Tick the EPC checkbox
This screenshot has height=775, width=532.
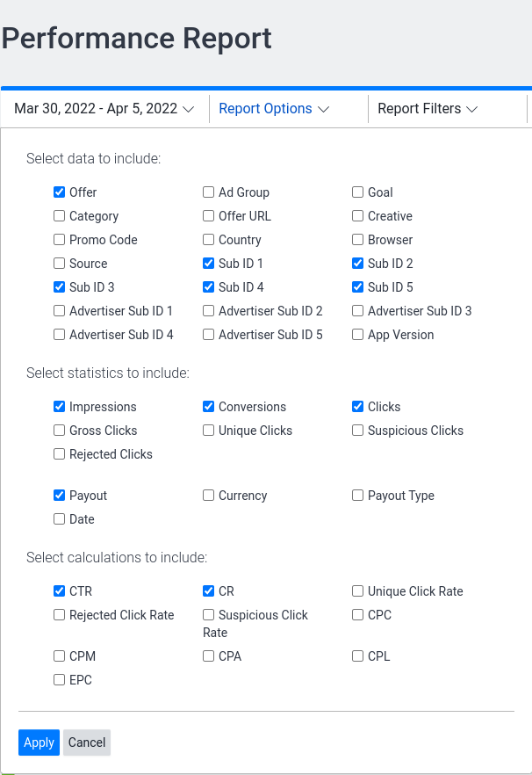tap(60, 680)
